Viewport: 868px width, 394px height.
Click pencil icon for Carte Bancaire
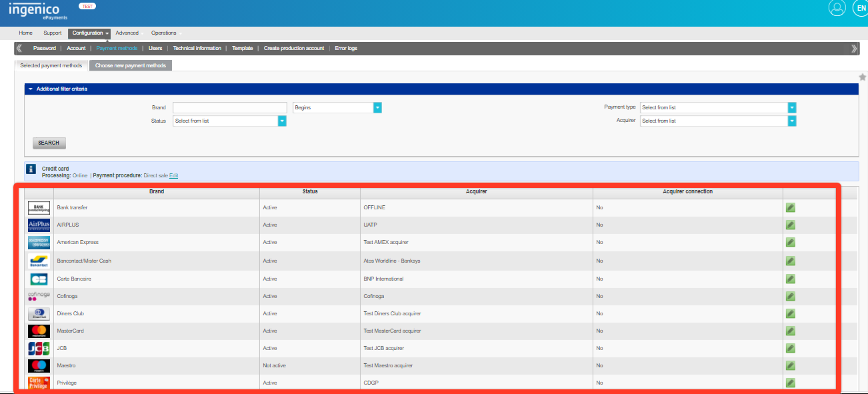click(x=791, y=279)
